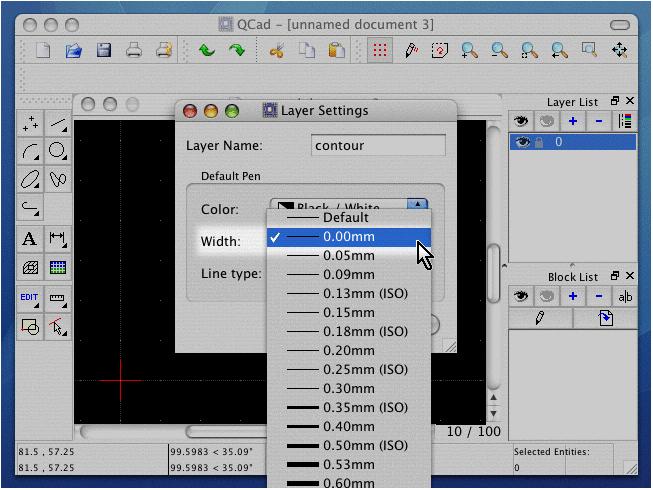Redo with the right green arrow
The height and width of the screenshot is (490, 653).
(237, 50)
